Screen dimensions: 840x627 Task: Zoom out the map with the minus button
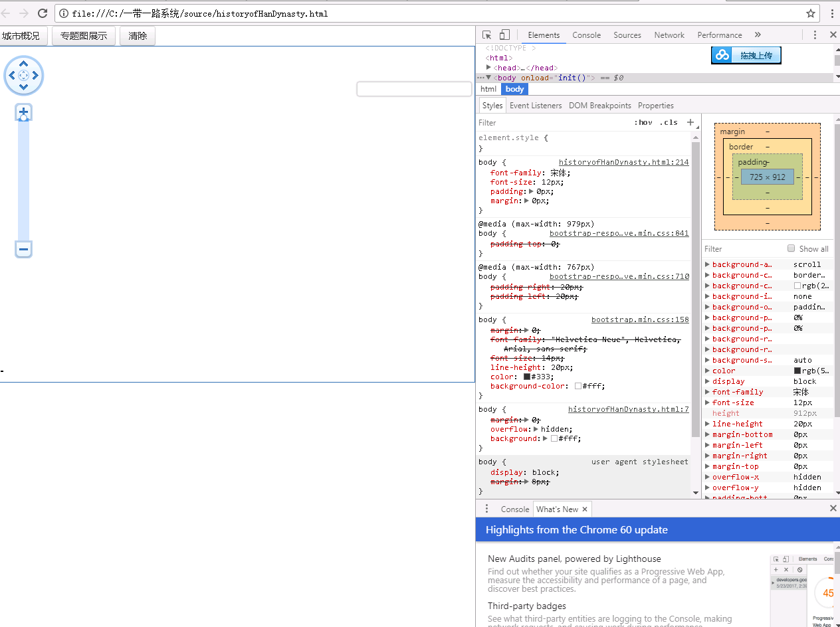[23, 250]
